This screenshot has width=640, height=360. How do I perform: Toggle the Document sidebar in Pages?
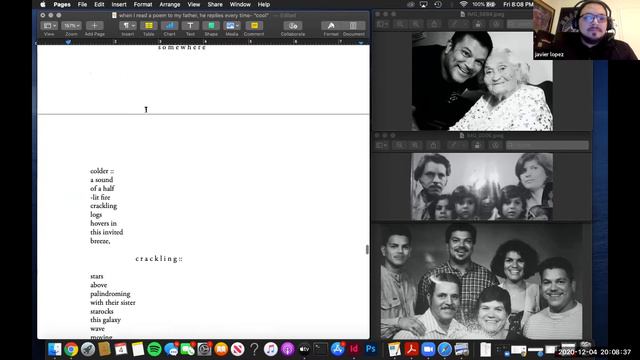[353, 26]
